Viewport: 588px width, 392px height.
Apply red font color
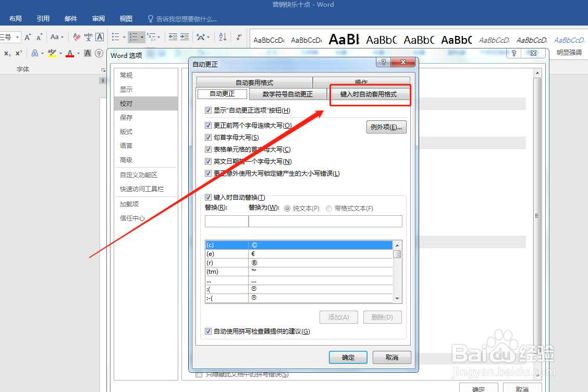[x=70, y=53]
